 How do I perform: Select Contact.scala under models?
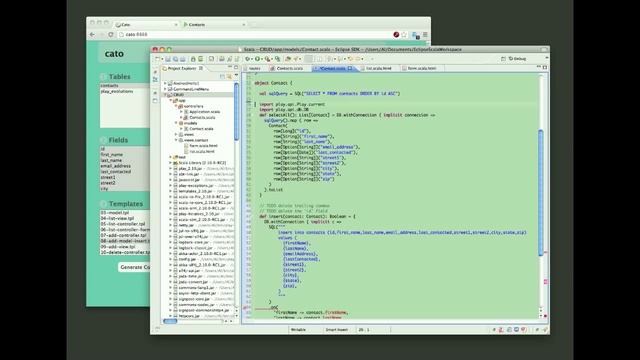pyautogui.click(x=201, y=129)
